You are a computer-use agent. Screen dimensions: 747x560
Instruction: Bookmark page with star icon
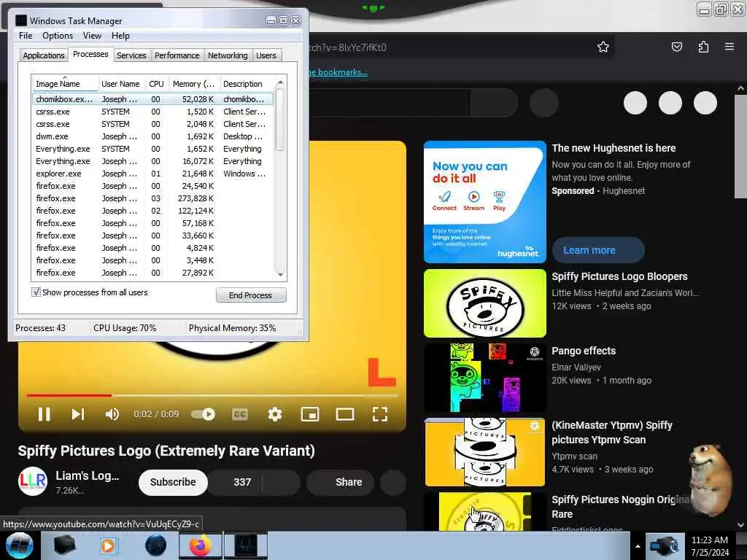click(x=603, y=47)
